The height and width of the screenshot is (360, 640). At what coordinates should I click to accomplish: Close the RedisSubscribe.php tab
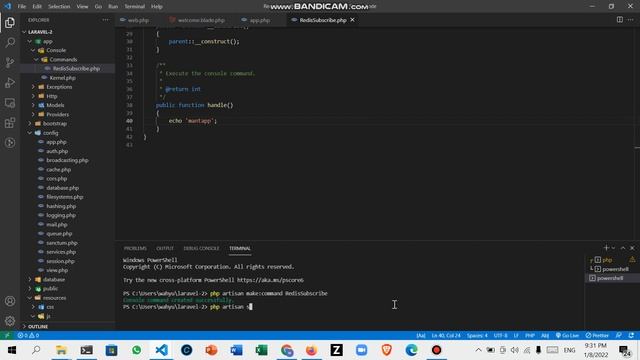(352, 20)
